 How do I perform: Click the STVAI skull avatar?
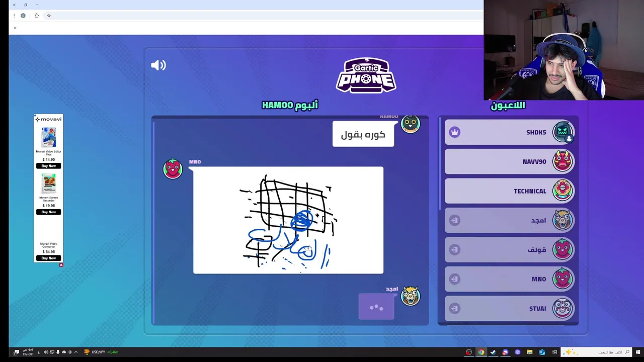[562, 308]
